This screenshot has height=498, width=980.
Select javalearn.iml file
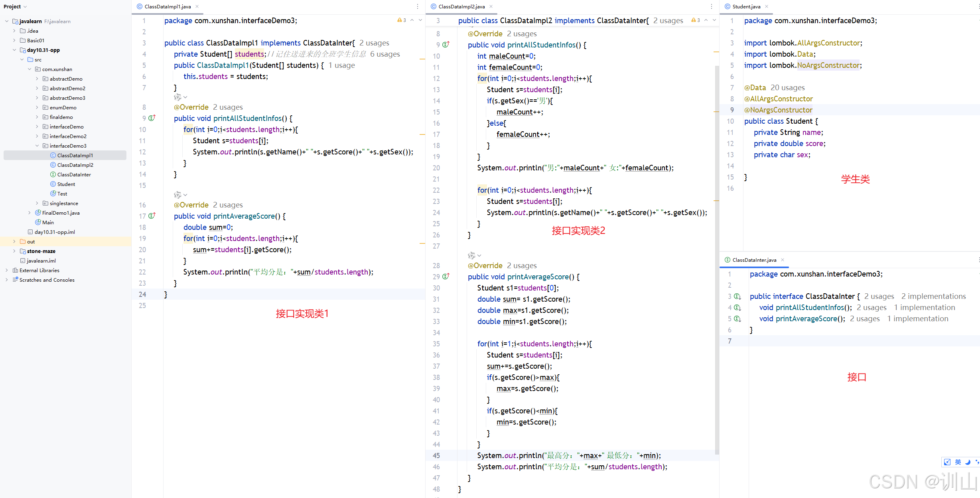click(41, 261)
